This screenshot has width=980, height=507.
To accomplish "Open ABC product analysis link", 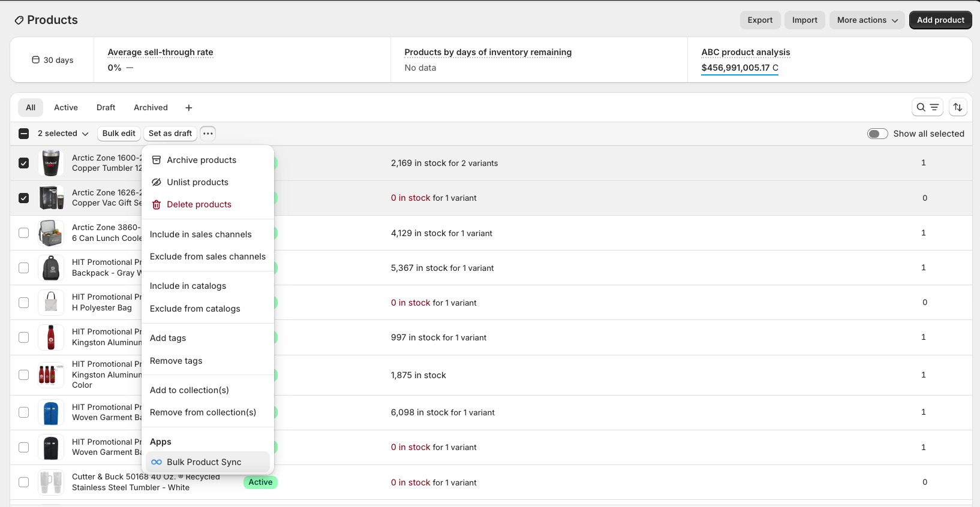I will click(x=745, y=52).
